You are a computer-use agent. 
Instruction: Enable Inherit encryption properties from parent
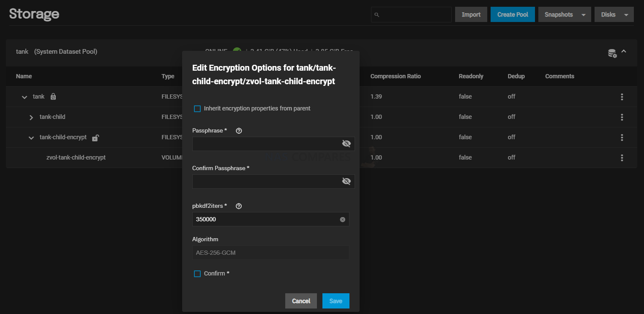point(197,109)
